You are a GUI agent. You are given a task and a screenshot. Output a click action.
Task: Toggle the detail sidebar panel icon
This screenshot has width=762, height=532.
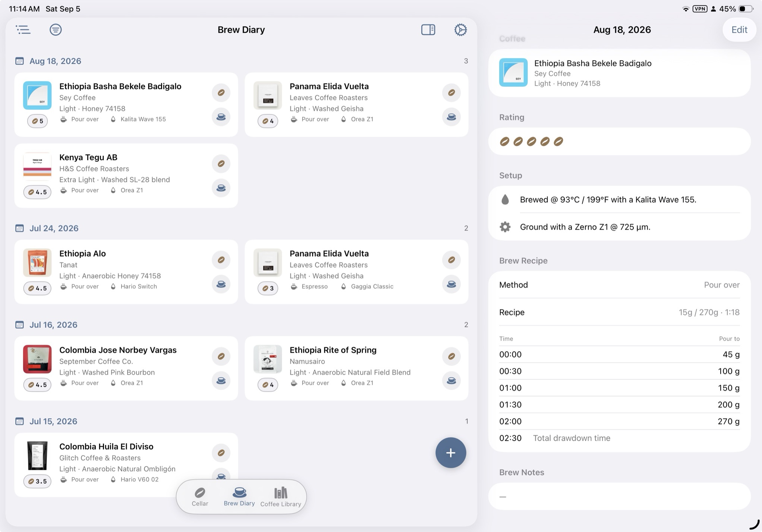[x=428, y=30]
